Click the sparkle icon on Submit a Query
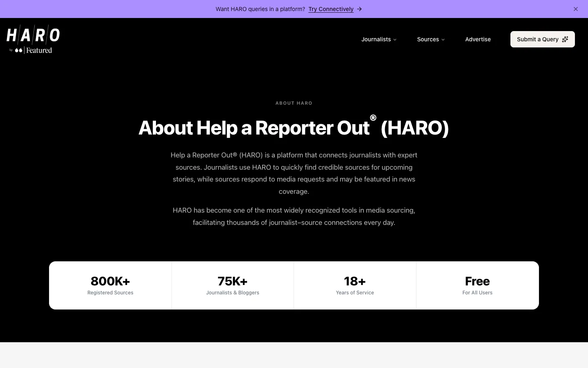This screenshot has height=368, width=588. pos(565,39)
